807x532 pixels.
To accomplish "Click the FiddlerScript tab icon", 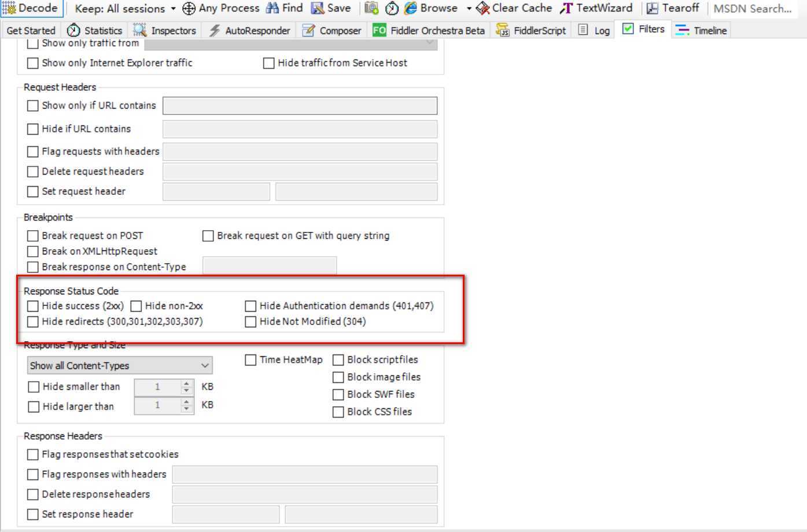I will (503, 30).
